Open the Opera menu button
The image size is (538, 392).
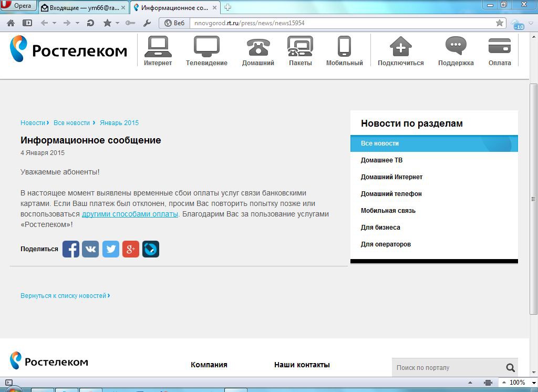[x=18, y=5]
